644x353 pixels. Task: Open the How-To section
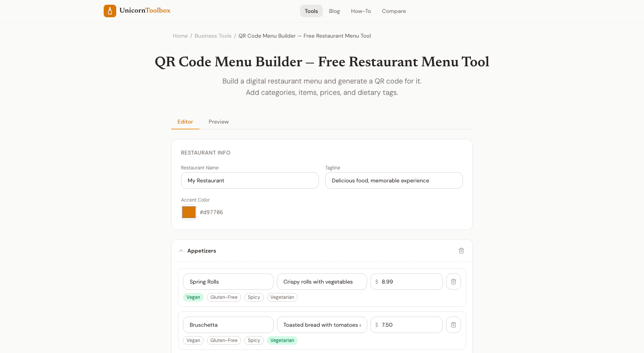click(x=361, y=11)
